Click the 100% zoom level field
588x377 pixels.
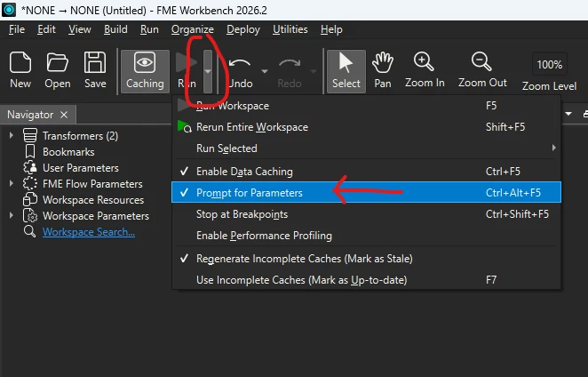click(x=550, y=65)
